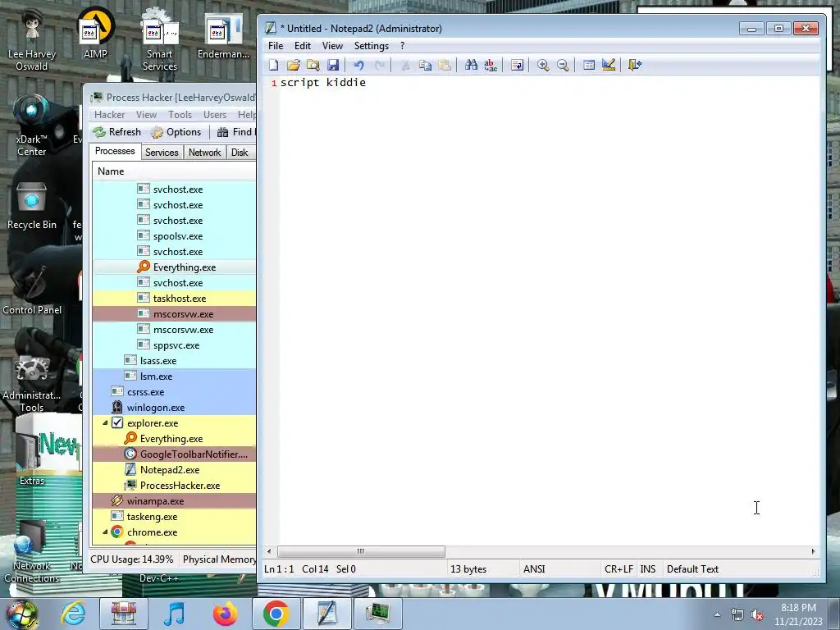Open Windows Start orb
Screen dimensions: 840x630
[22, 614]
